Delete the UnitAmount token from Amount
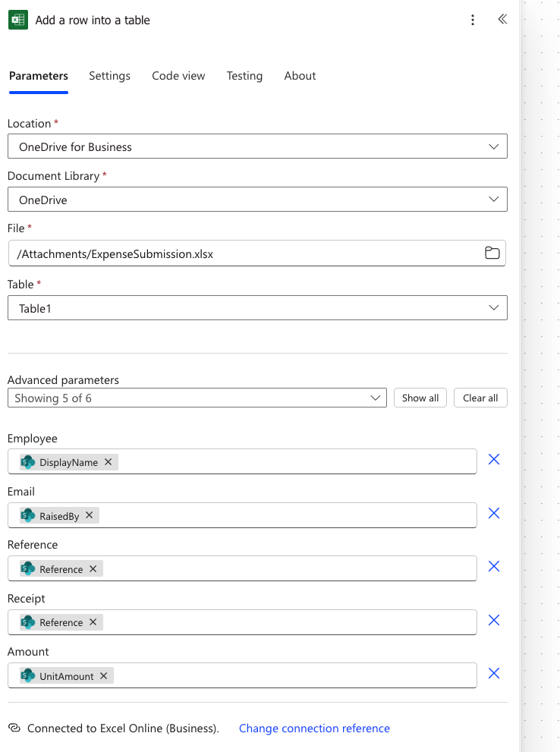Image resolution: width=560 pixels, height=752 pixels. [x=103, y=676]
